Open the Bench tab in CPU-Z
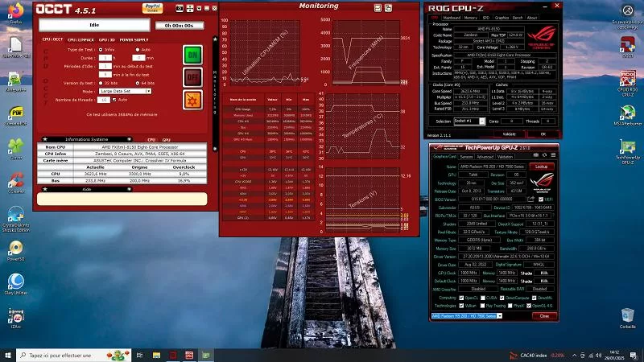Screen dimensions: 644x362 point(518,18)
